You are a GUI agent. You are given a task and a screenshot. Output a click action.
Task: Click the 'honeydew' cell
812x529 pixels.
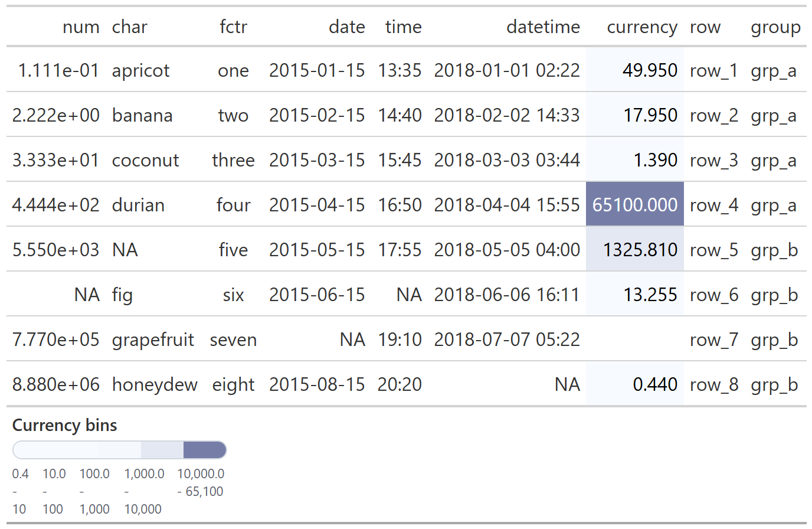(155, 384)
